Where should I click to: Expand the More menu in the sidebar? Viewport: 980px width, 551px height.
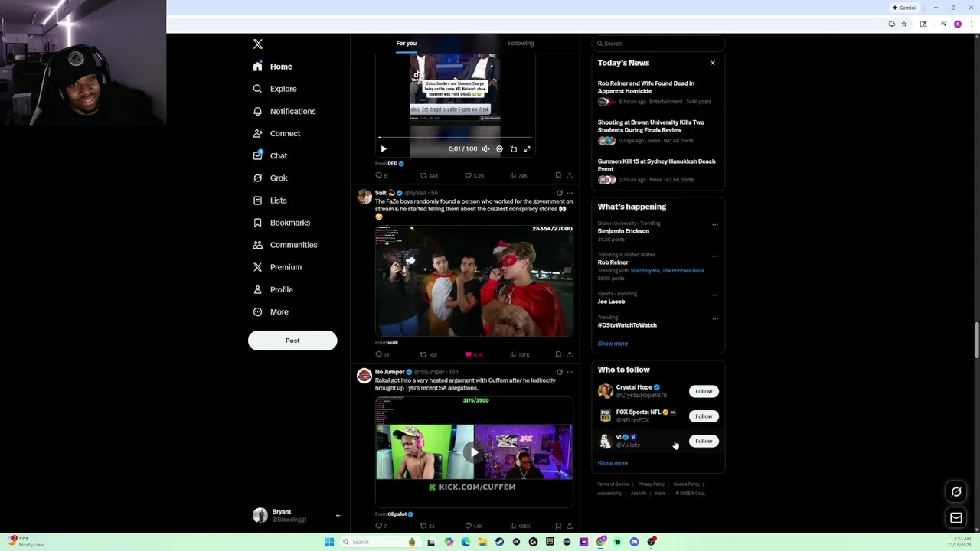pyautogui.click(x=270, y=311)
